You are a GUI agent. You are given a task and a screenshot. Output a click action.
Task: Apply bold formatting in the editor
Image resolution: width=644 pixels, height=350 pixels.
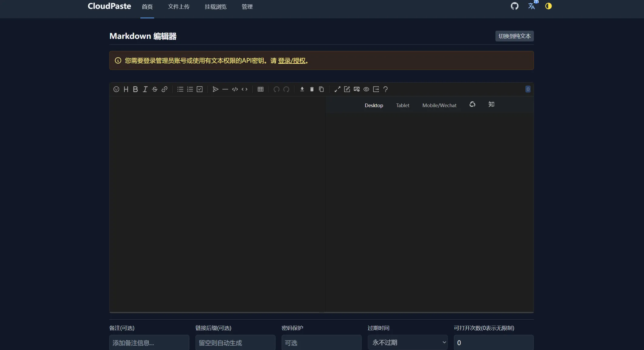coord(136,89)
